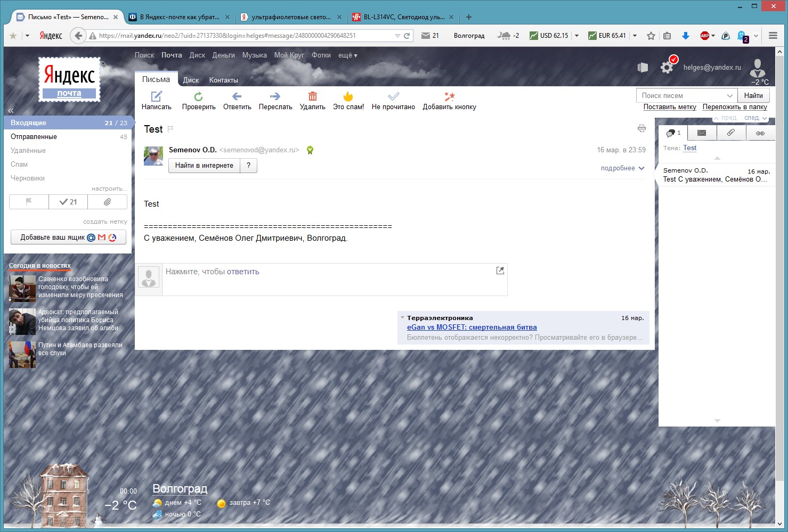
Task: Expand the ещё menu in the top navigation
Action: pos(347,55)
